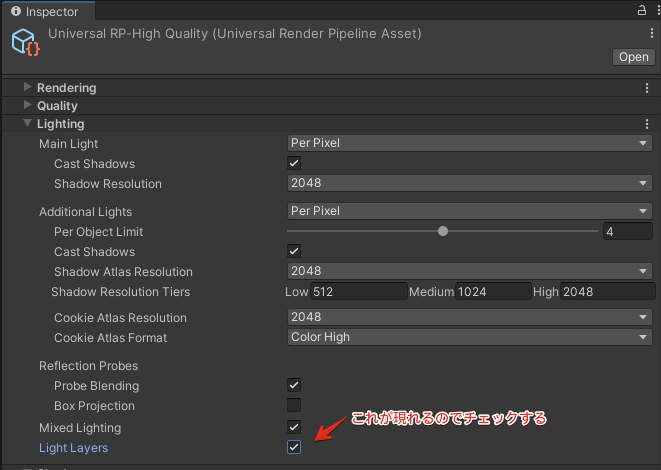
Task: Open the Additional Lights mode dropdown
Action: point(470,211)
